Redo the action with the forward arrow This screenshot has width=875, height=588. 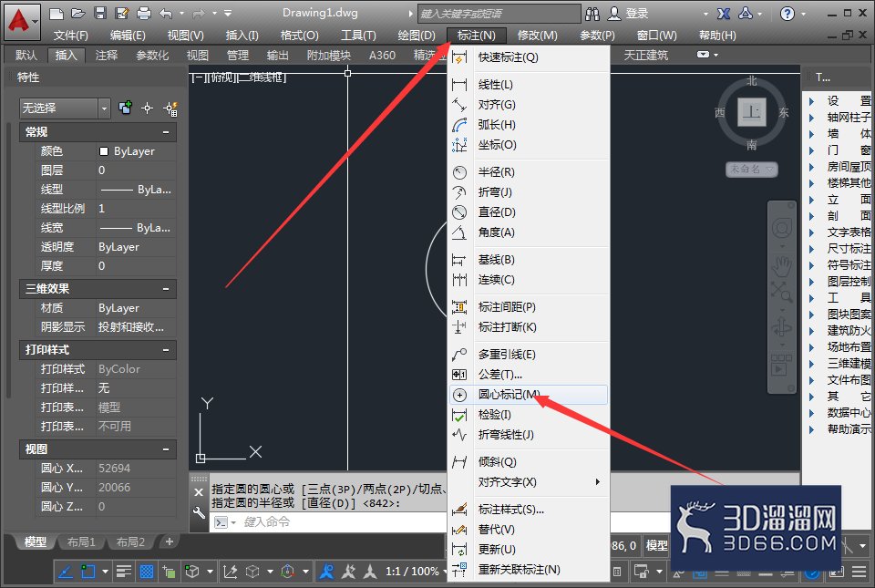(199, 13)
